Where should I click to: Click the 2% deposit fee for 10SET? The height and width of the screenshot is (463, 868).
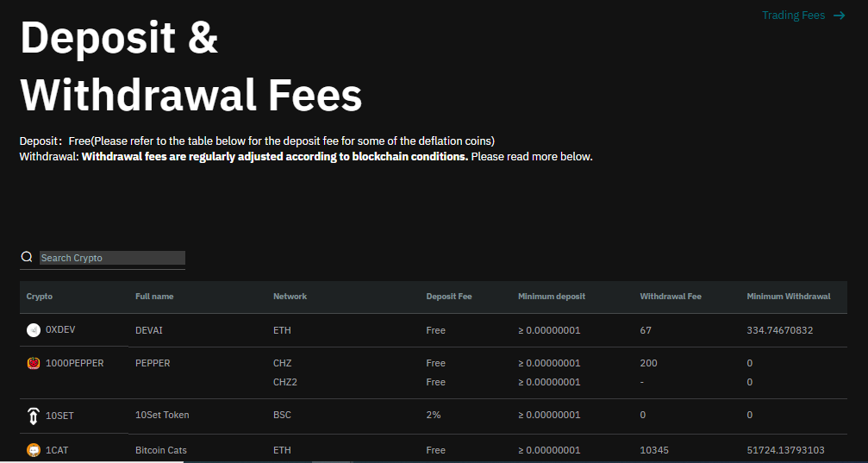(x=434, y=416)
